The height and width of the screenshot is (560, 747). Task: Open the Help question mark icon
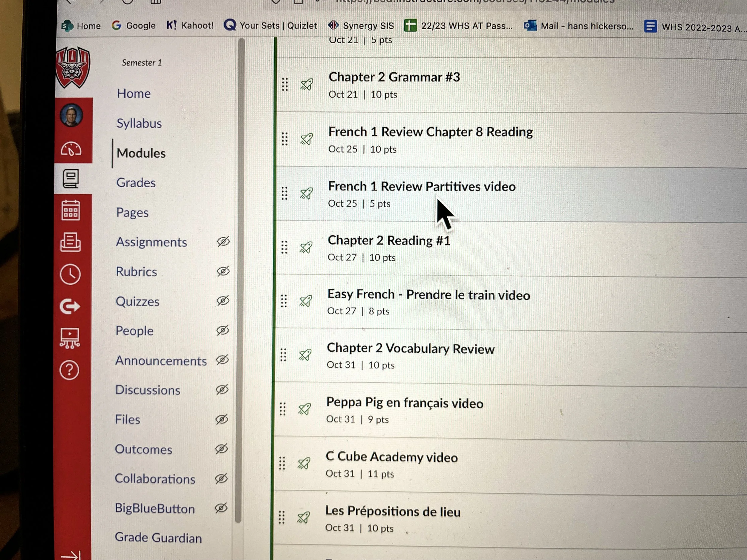(x=69, y=370)
